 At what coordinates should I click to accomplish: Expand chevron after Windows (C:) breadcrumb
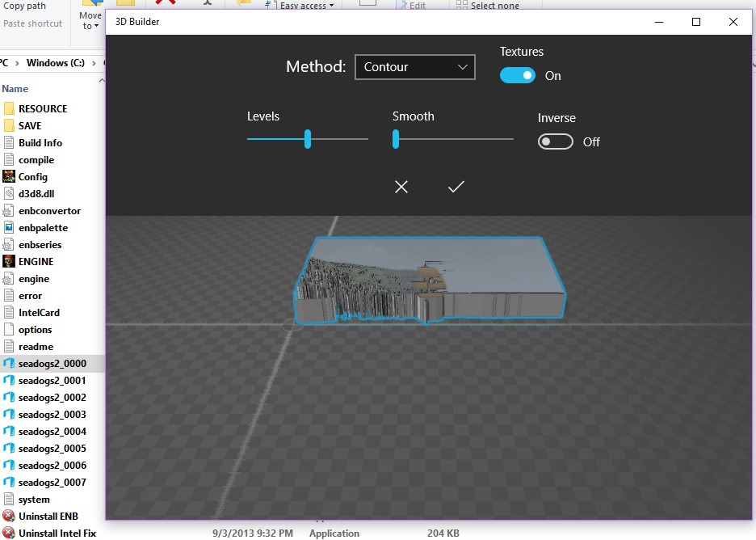click(x=94, y=63)
